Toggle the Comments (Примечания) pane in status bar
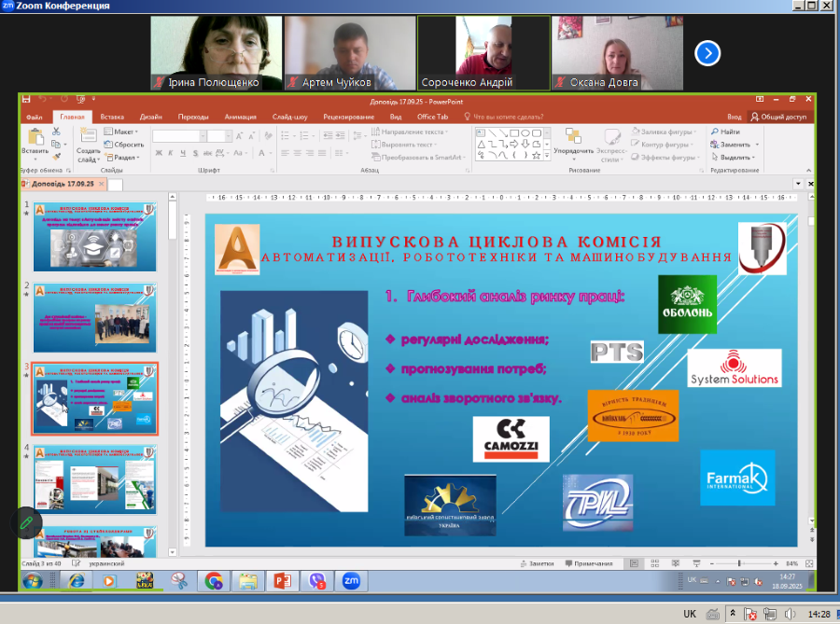 (588, 564)
